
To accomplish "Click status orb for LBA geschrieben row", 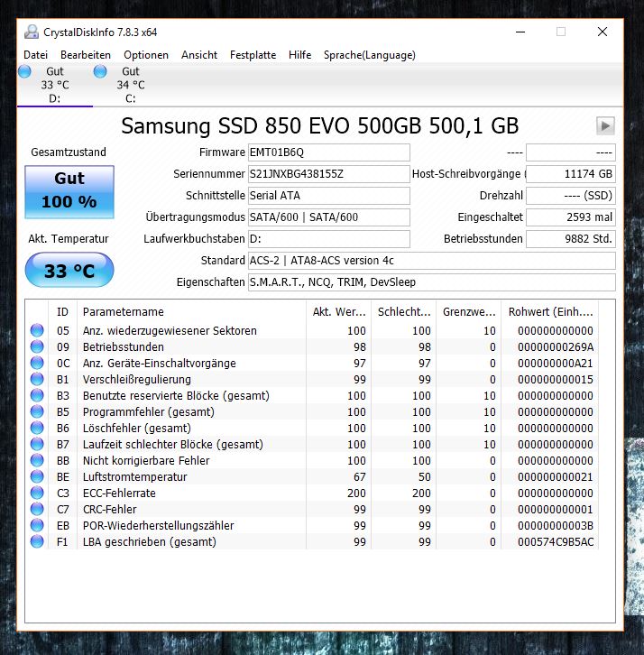I will (37, 541).
